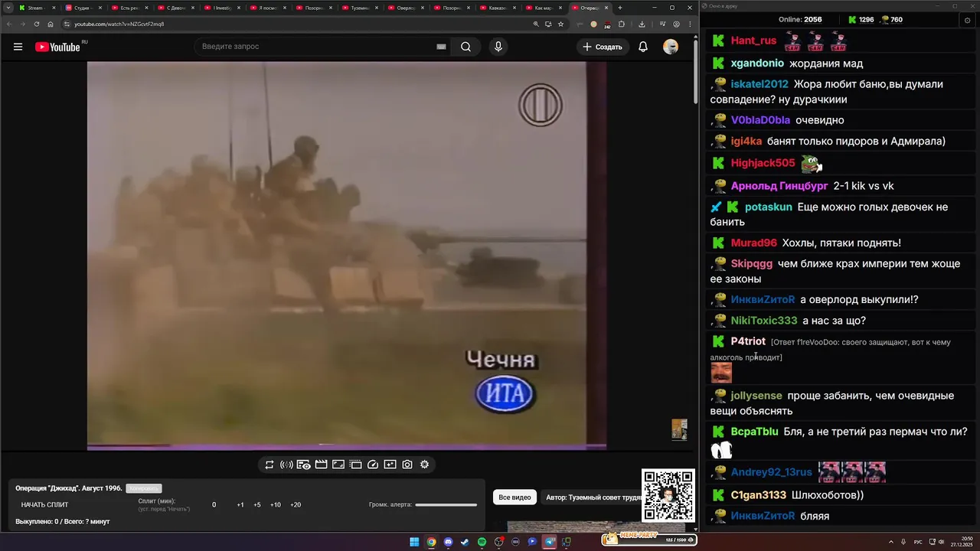This screenshot has width=980, height=551.
Task: Open the Chrome three-dot menu
Action: point(690,24)
